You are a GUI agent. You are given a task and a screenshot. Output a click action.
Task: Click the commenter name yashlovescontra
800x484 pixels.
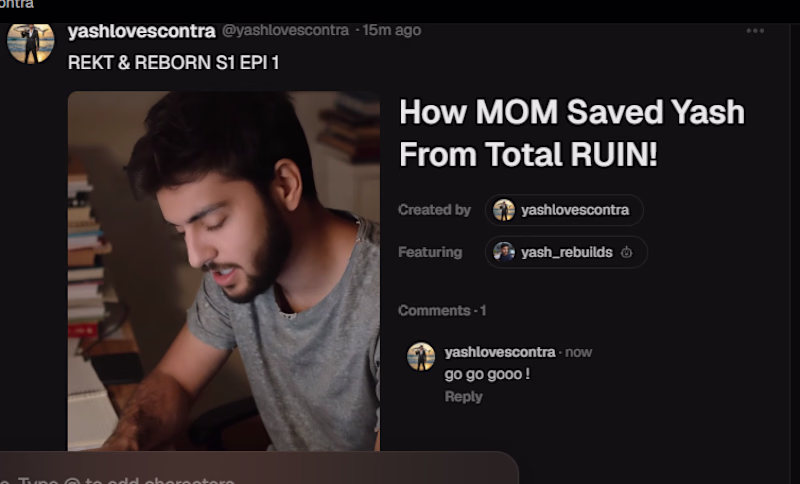[499, 352]
